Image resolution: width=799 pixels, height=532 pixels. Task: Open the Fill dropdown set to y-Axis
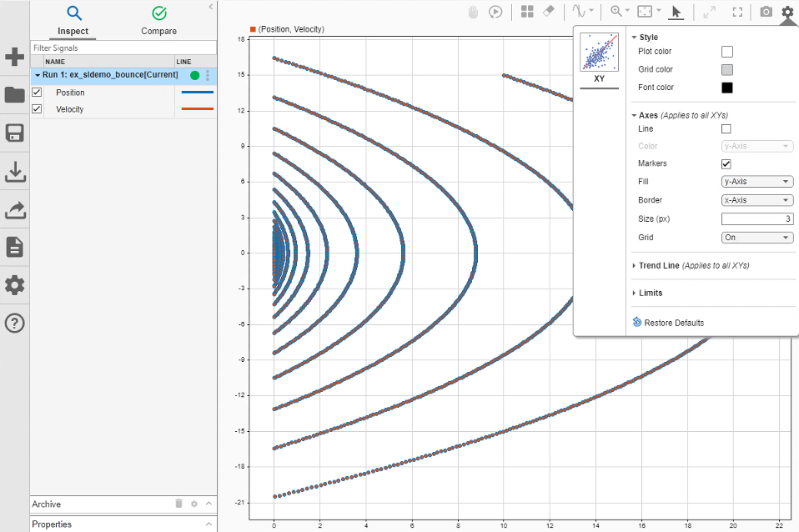click(x=756, y=181)
